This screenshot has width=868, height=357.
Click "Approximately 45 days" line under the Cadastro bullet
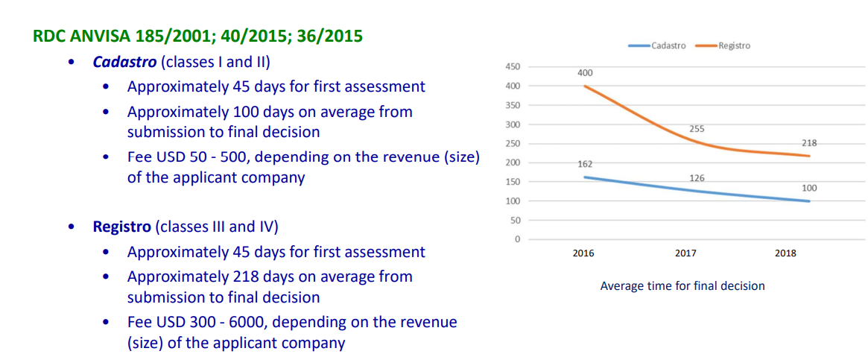[x=276, y=86]
